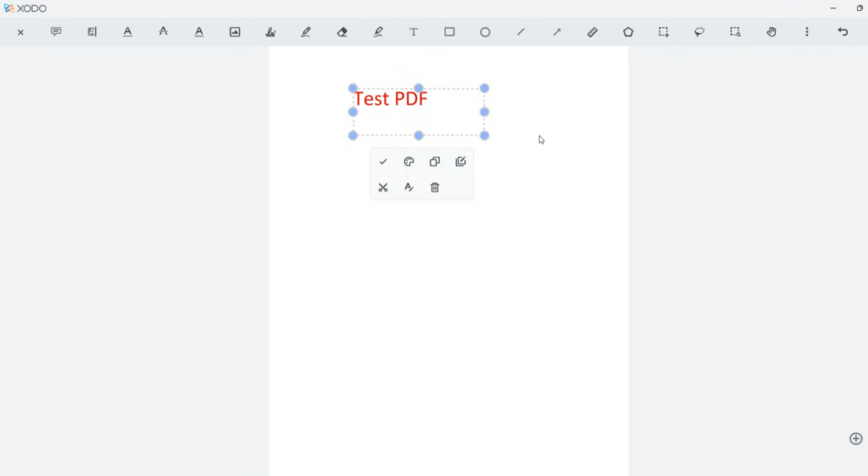Select the polygon shape tool
868x476 pixels.
[x=628, y=32]
